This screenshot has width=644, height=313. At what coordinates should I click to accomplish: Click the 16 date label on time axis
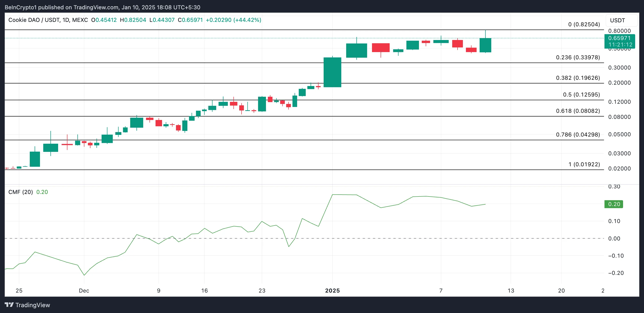click(205, 291)
